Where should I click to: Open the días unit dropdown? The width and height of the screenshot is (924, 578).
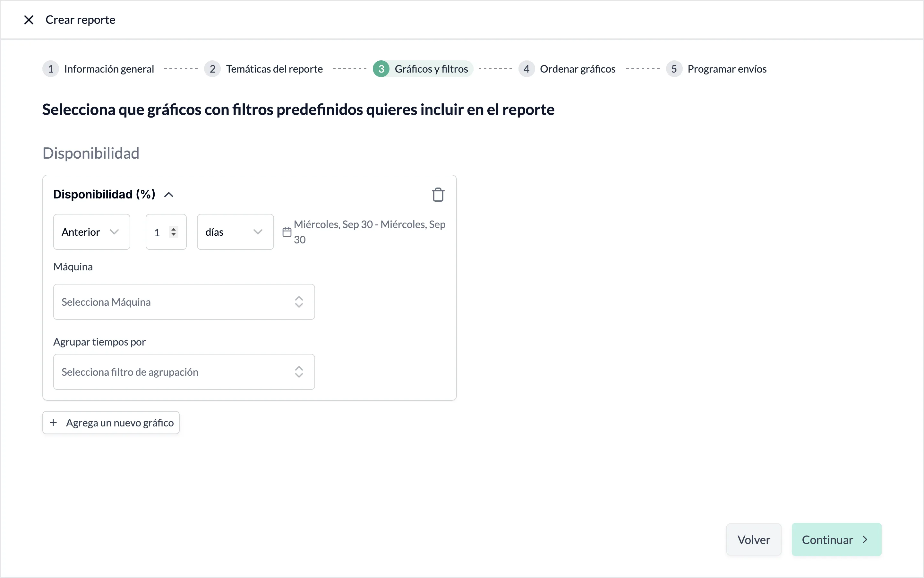235,232
